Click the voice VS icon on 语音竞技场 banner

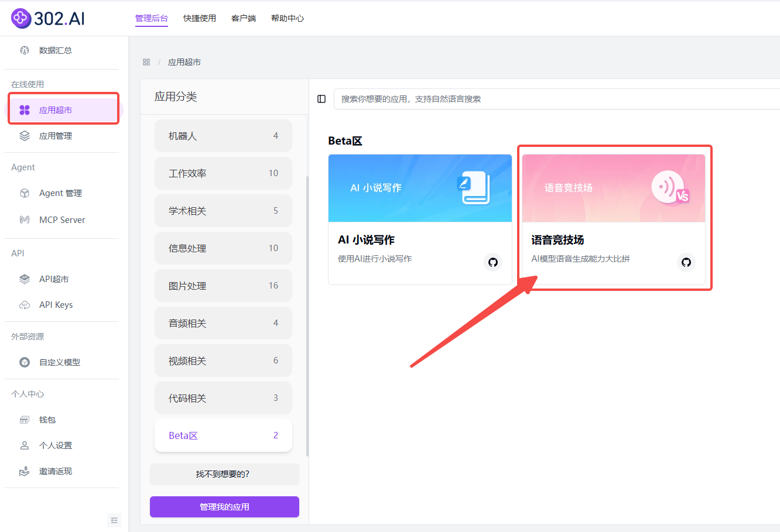[670, 188]
